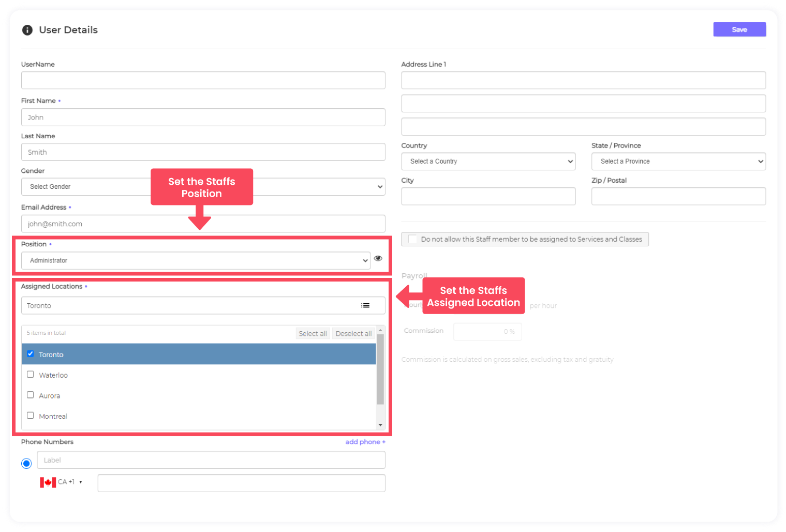Viewport: 786px width, 532px height.
Task: Click the Canada flag country code icon
Action: pyautogui.click(x=48, y=482)
